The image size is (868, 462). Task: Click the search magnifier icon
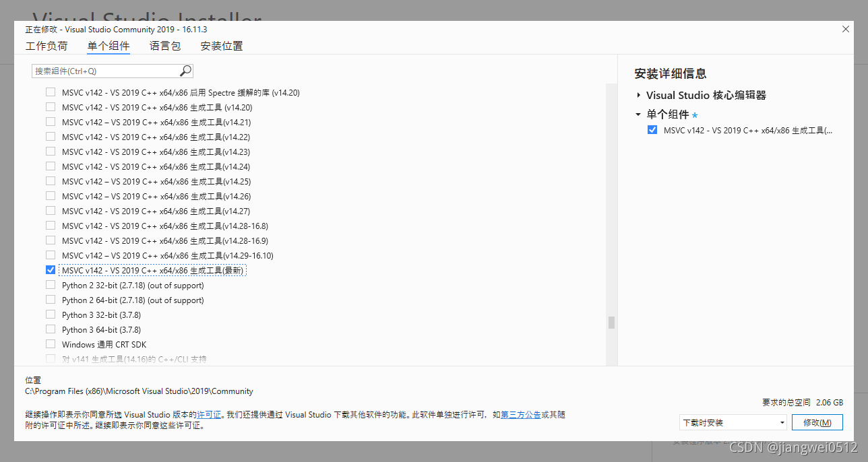tap(186, 71)
